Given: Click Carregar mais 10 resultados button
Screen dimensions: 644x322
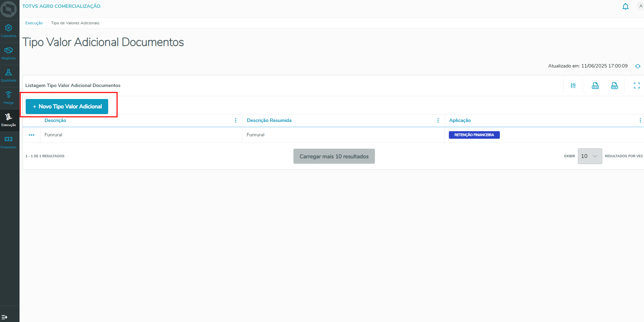Looking at the screenshot, I should pos(334,156).
